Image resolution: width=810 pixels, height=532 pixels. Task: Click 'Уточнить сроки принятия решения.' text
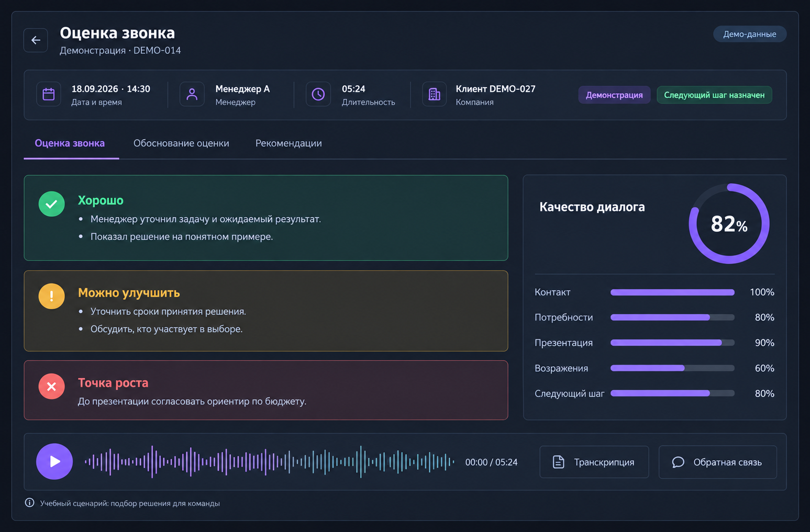click(x=168, y=312)
